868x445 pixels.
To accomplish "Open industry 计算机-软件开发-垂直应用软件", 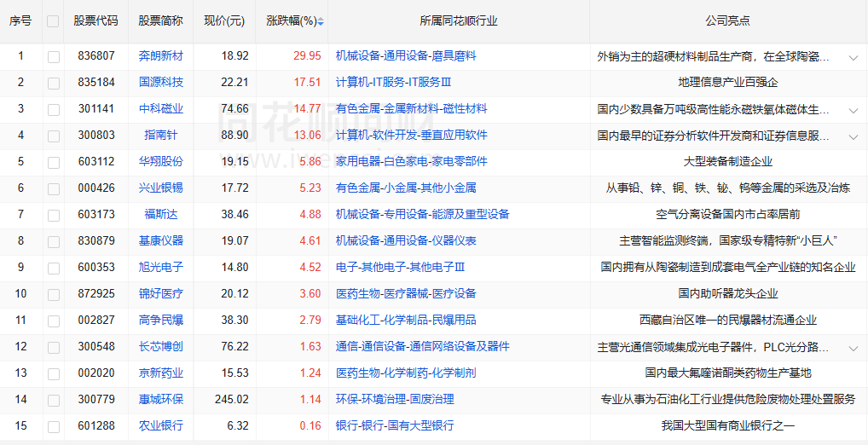I will [411, 135].
